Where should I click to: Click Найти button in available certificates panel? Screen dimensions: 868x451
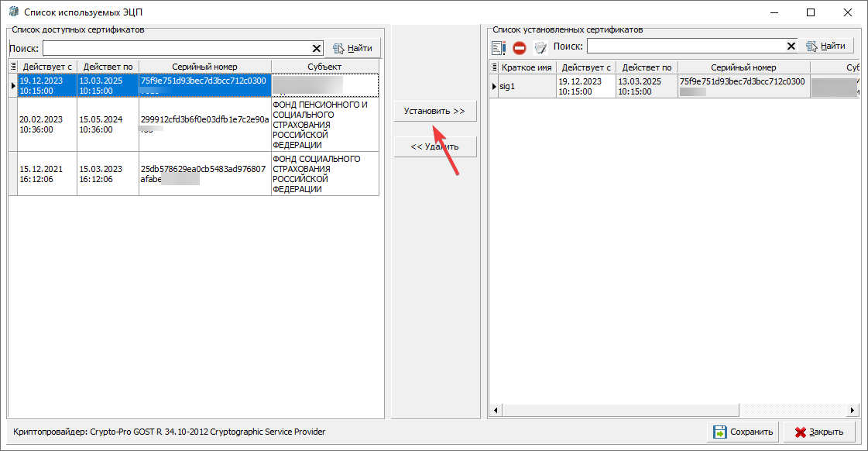coord(352,48)
